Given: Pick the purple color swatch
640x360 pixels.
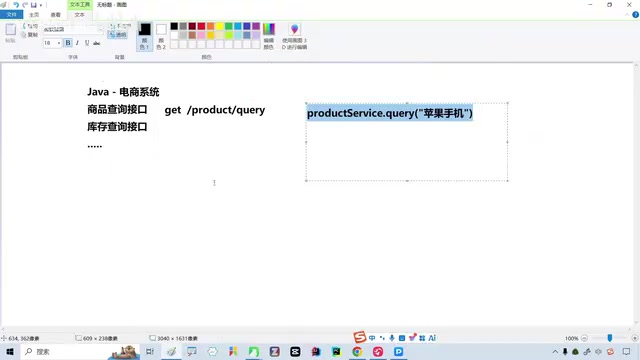Looking at the screenshot, I should coord(256,26).
